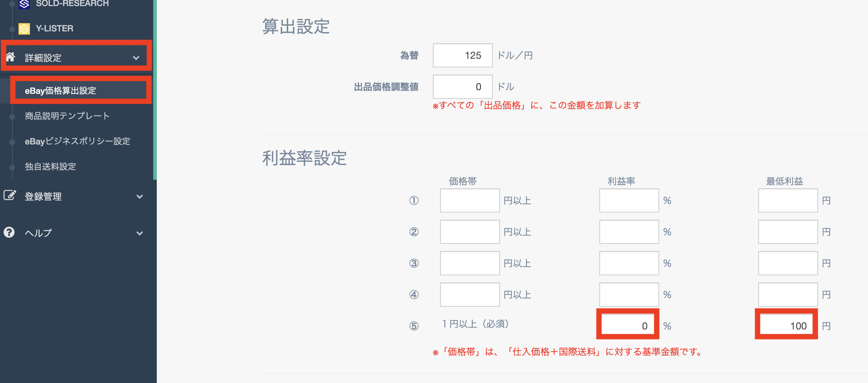Select the row ⑤ 最低利益 field showing 100
The height and width of the screenshot is (383, 868).
point(786,325)
